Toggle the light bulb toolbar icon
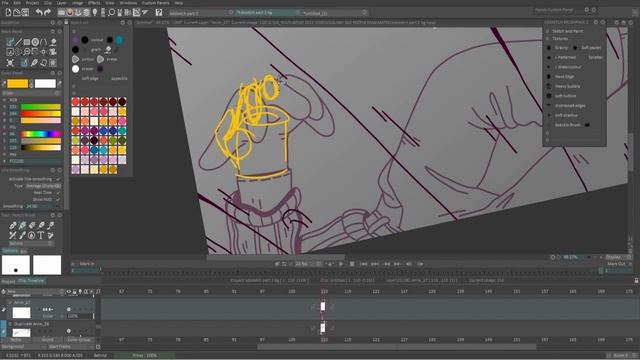640x360 pixels. click(x=95, y=13)
